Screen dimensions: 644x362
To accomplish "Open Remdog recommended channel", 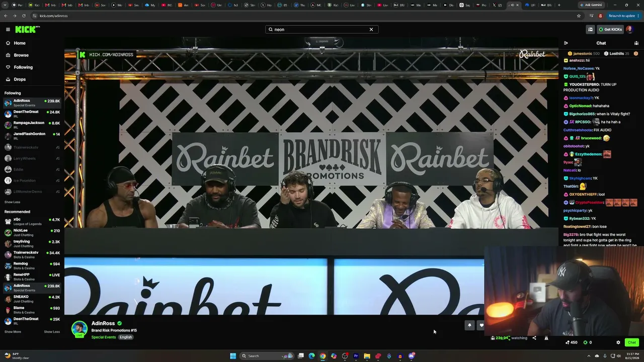I will [32, 266].
